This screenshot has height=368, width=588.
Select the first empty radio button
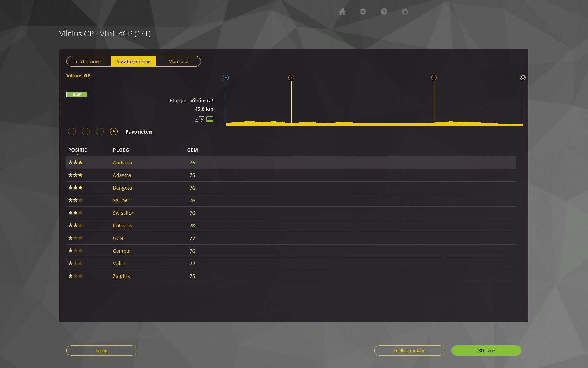(72, 131)
